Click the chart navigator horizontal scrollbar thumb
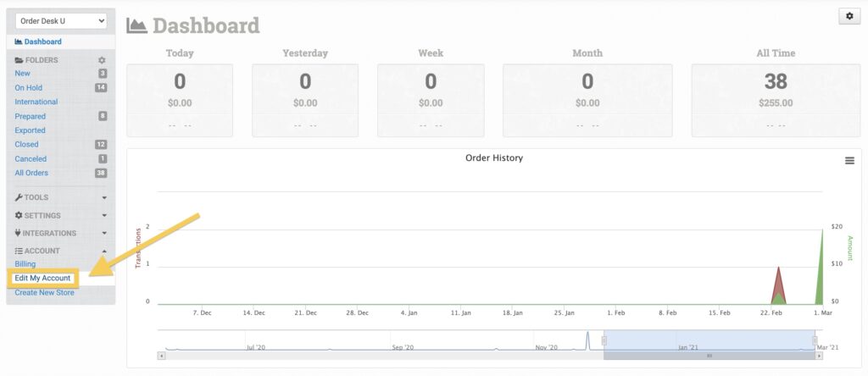Image resolution: width=868 pixels, height=376 pixels. [x=709, y=356]
